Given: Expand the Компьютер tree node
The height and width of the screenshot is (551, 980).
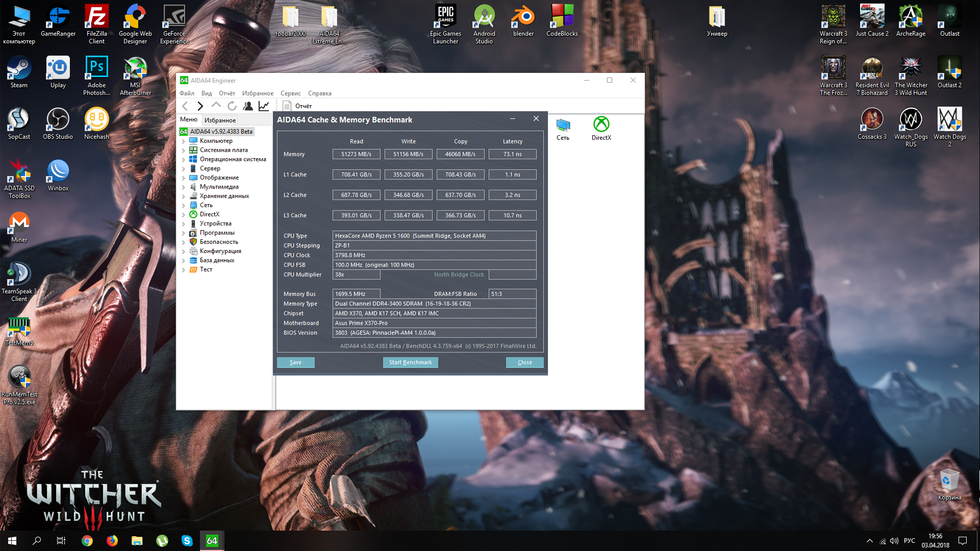Looking at the screenshot, I should pos(184,141).
